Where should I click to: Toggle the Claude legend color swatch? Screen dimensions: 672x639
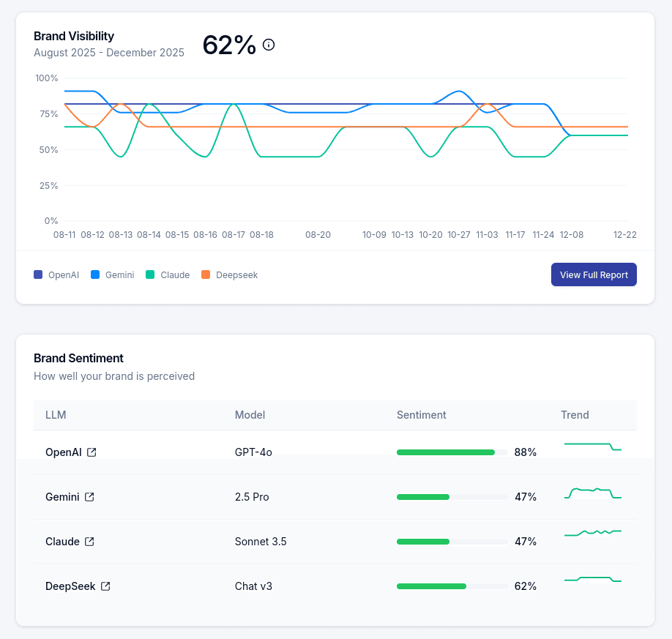[150, 274]
